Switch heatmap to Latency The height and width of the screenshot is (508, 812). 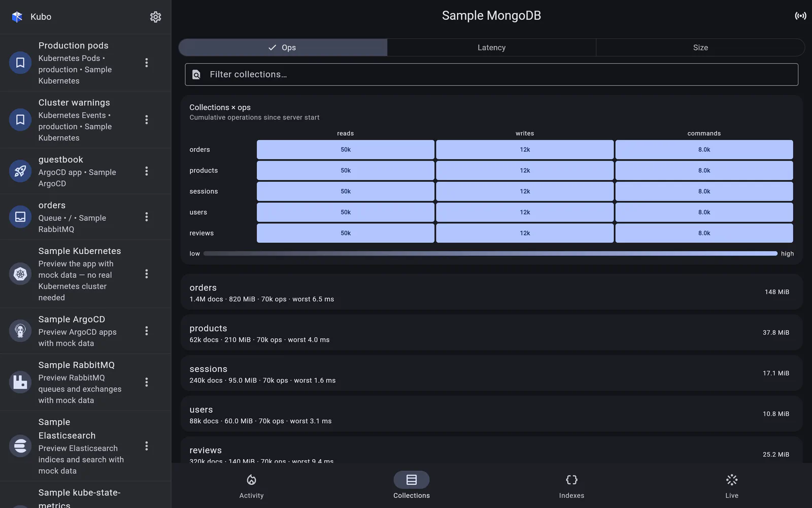(x=491, y=47)
